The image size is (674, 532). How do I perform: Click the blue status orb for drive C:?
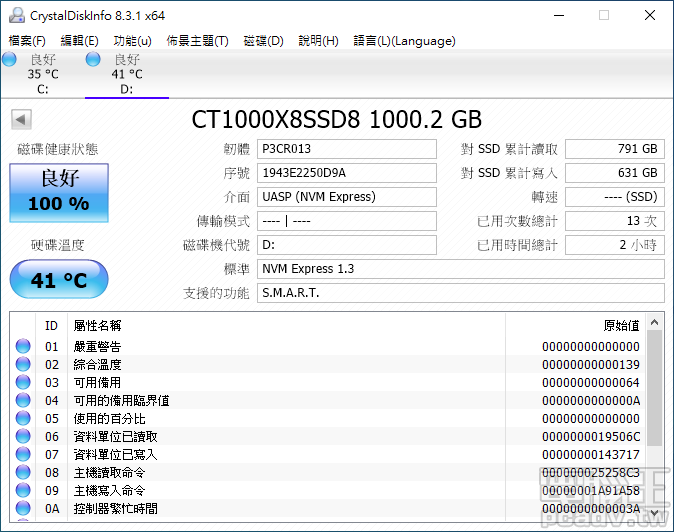9,59
